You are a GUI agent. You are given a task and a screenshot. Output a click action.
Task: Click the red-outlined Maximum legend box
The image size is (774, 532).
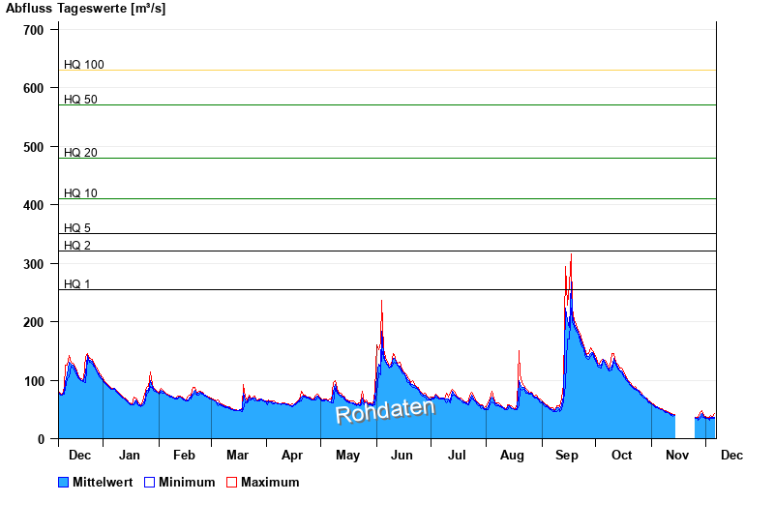[x=231, y=483]
